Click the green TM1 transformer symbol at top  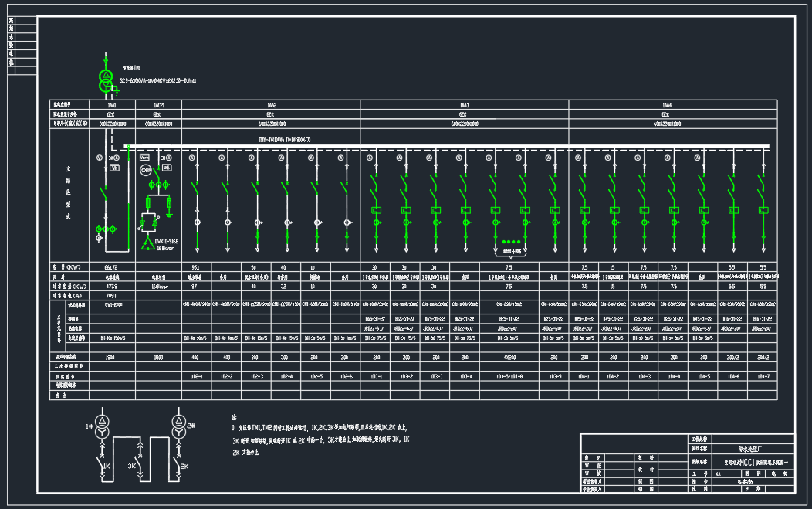(106, 76)
